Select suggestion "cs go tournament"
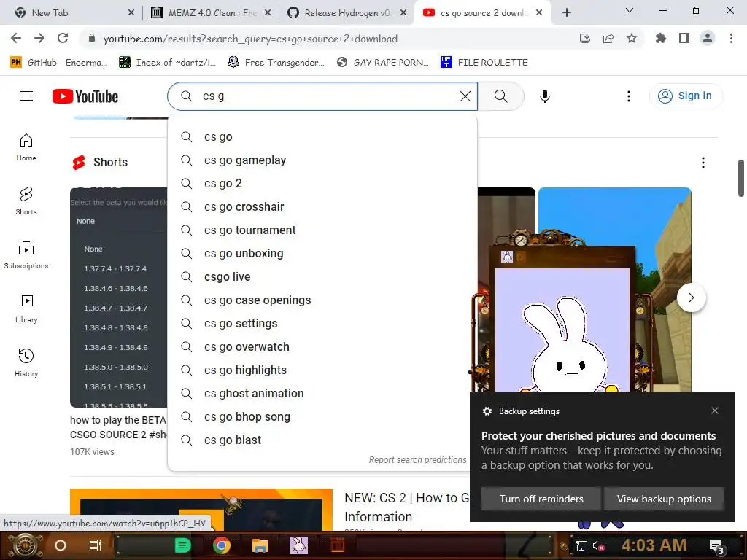 point(322,230)
